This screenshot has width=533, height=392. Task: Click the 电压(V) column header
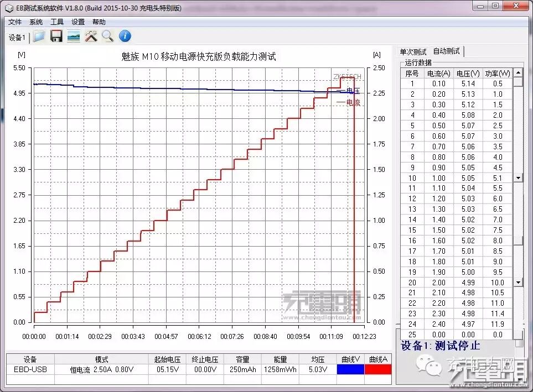[468, 74]
